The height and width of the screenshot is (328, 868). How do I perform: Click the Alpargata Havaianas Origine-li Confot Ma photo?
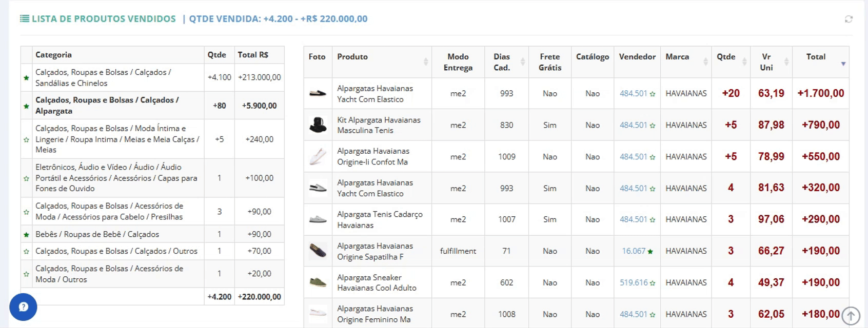[x=318, y=157]
